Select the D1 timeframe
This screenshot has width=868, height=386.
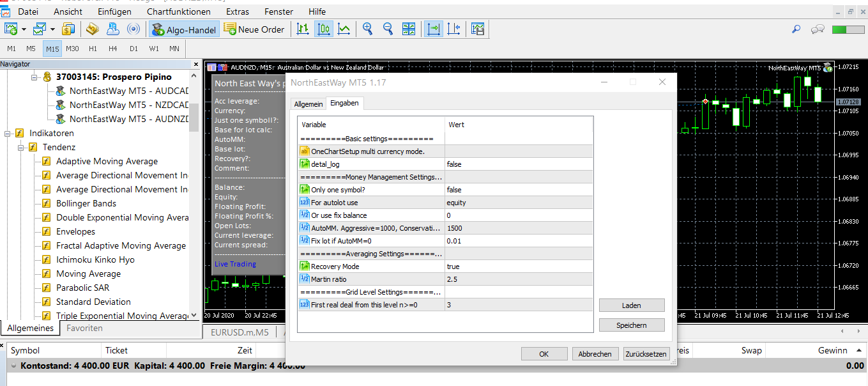[133, 49]
